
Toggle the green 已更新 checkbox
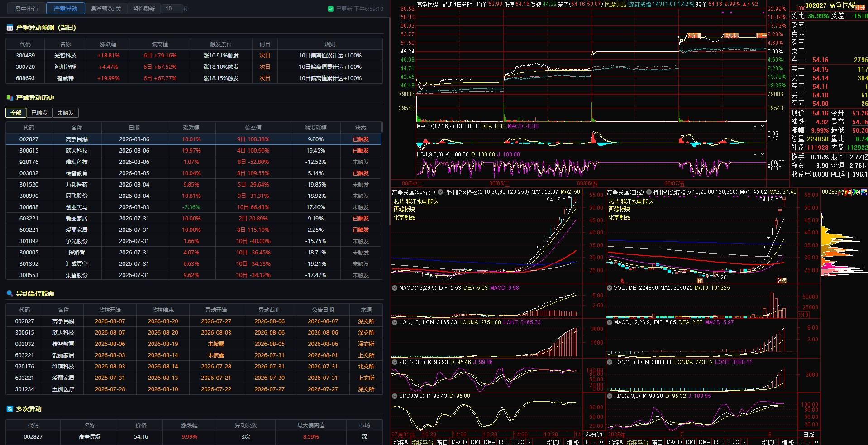330,9
